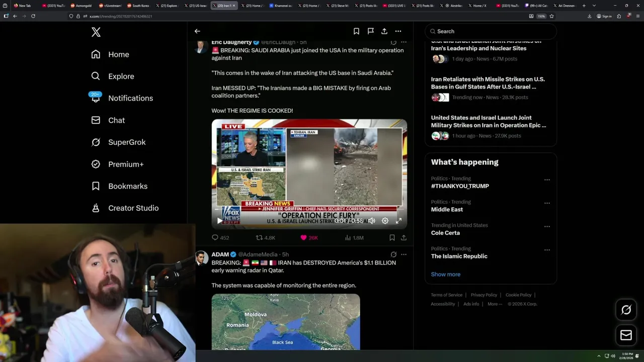Click Sign in in browser toolbar
Viewport: 644px width, 362px height.
[x=604, y=16]
